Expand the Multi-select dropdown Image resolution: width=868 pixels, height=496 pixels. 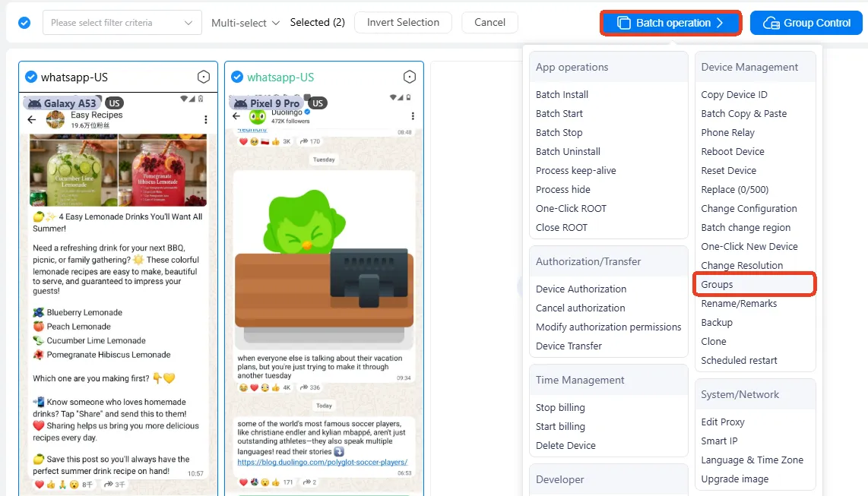pos(246,23)
